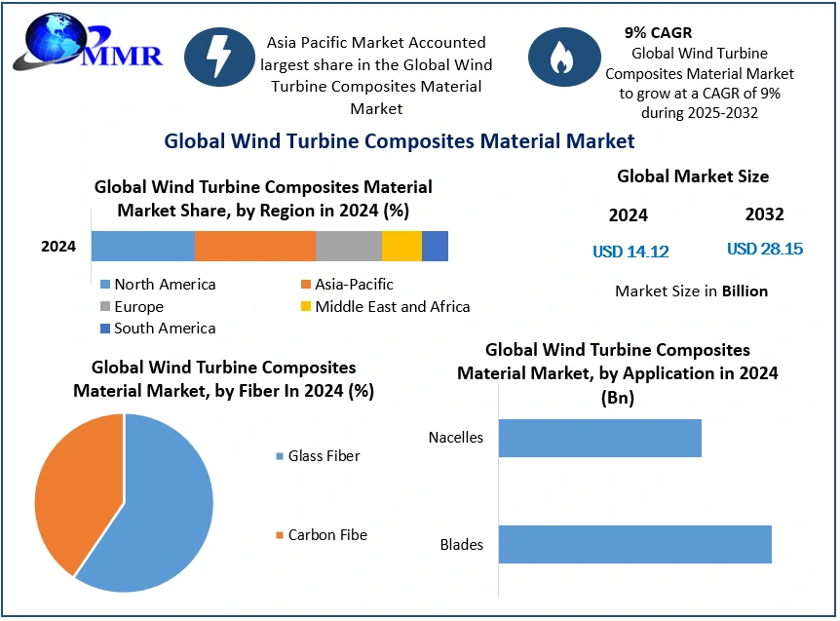840x621 pixels.
Task: Click the USD 14.12 market size value
Action: pyautogui.click(x=630, y=252)
